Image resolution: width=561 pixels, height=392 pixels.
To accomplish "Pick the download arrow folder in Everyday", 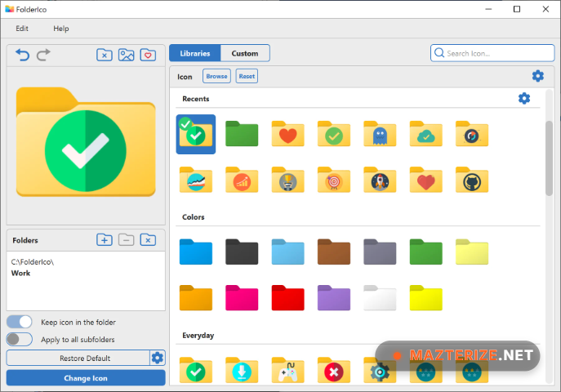I will tap(242, 370).
